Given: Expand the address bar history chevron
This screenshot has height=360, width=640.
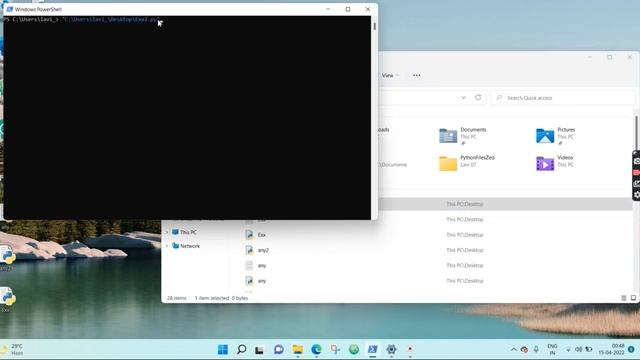Looking at the screenshot, I should [x=463, y=98].
